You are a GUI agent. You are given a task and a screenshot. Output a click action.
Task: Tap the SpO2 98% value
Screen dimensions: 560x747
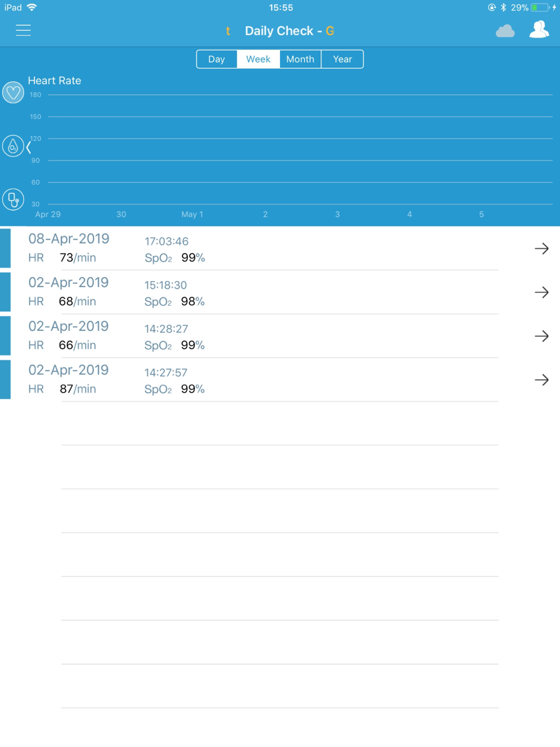[193, 301]
